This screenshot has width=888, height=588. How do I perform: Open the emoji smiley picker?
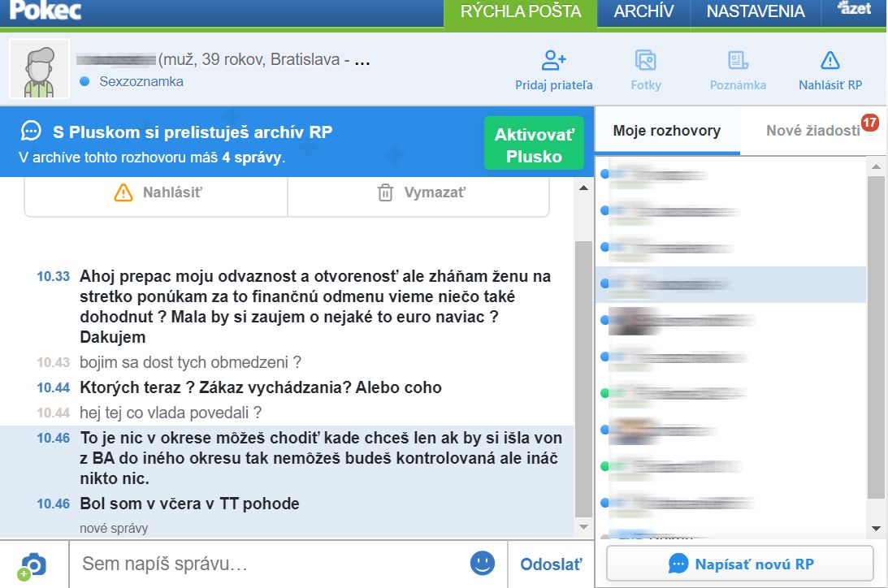pyautogui.click(x=483, y=564)
